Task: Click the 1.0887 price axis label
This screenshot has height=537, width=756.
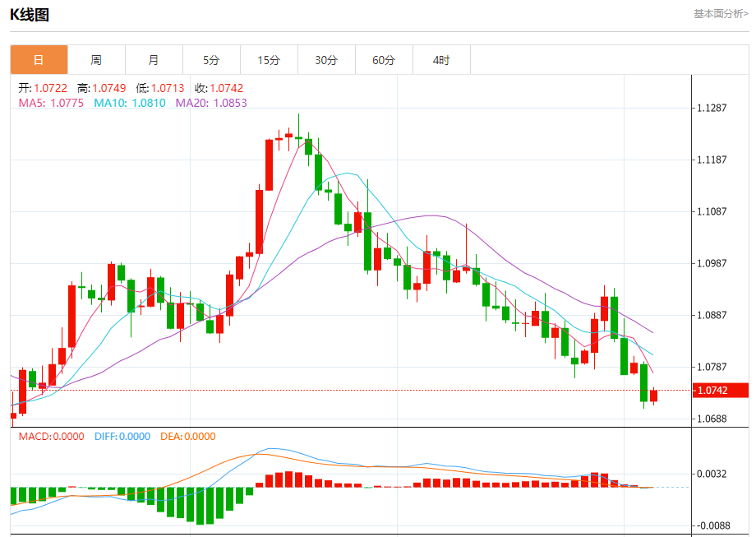Action: 712,315
